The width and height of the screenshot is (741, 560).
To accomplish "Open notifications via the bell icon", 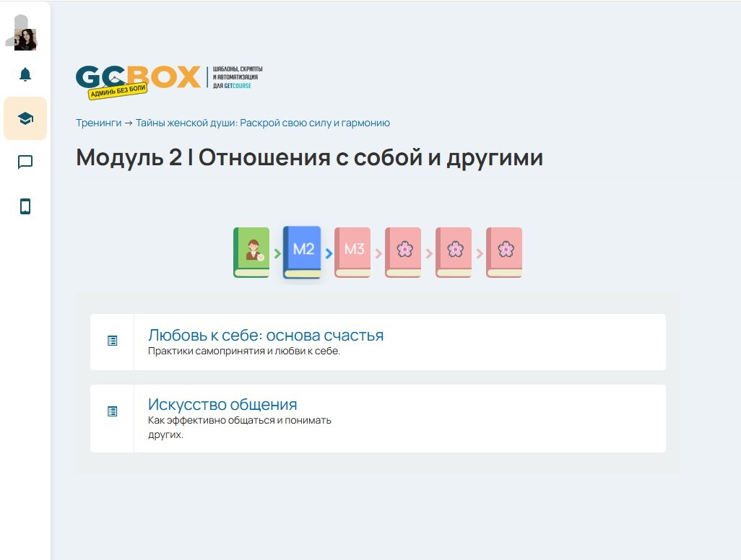I will pos(25,74).
